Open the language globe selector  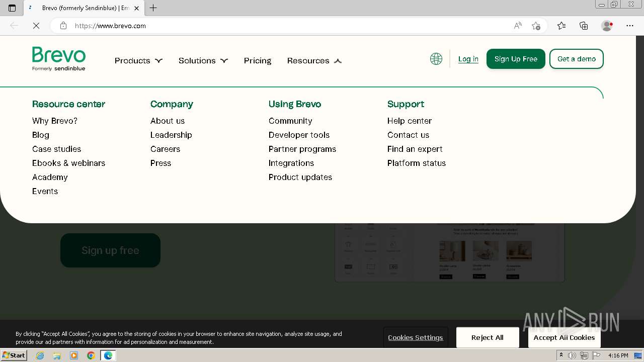tap(436, 59)
